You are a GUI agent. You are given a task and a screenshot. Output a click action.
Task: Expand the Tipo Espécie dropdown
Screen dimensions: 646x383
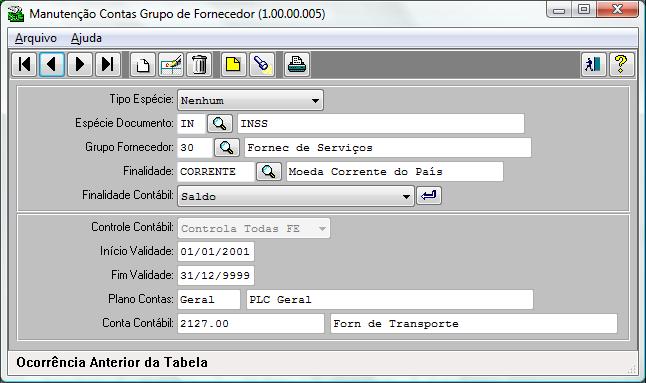pyautogui.click(x=250, y=100)
